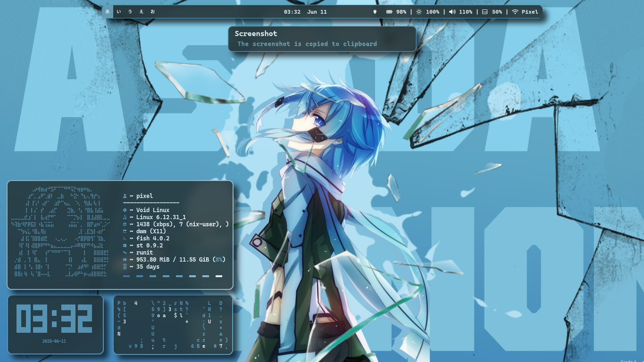The image size is (644, 362).
Task: Click the terminal icon beside st 0.9.2
Action: (125, 246)
